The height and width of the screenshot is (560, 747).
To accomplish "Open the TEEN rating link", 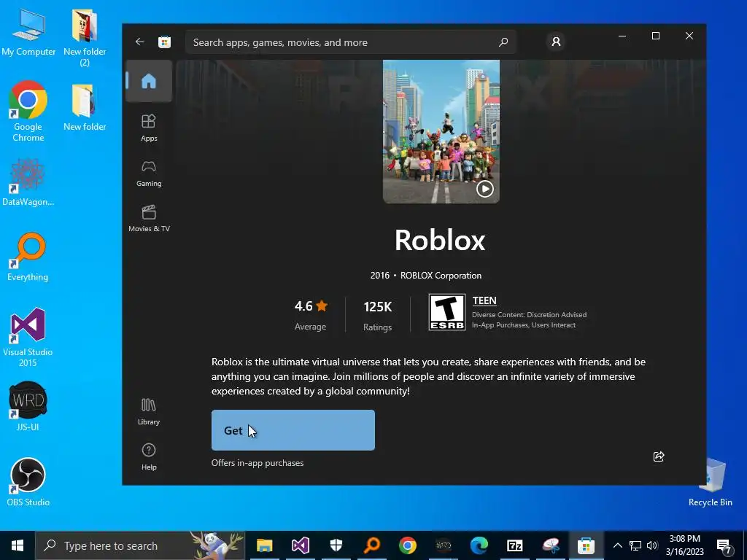I will point(484,300).
